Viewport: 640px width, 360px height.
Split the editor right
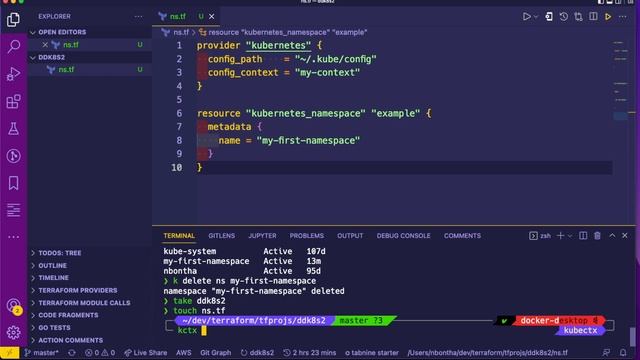[593, 17]
